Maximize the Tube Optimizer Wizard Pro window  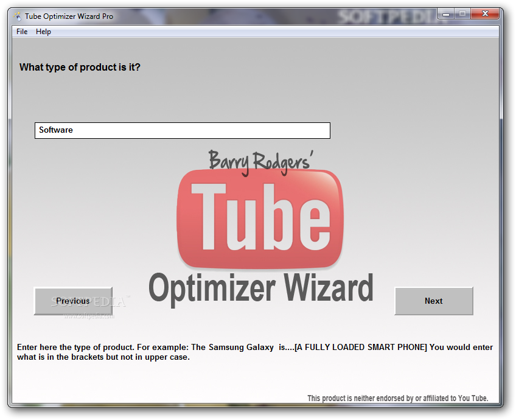462,14
